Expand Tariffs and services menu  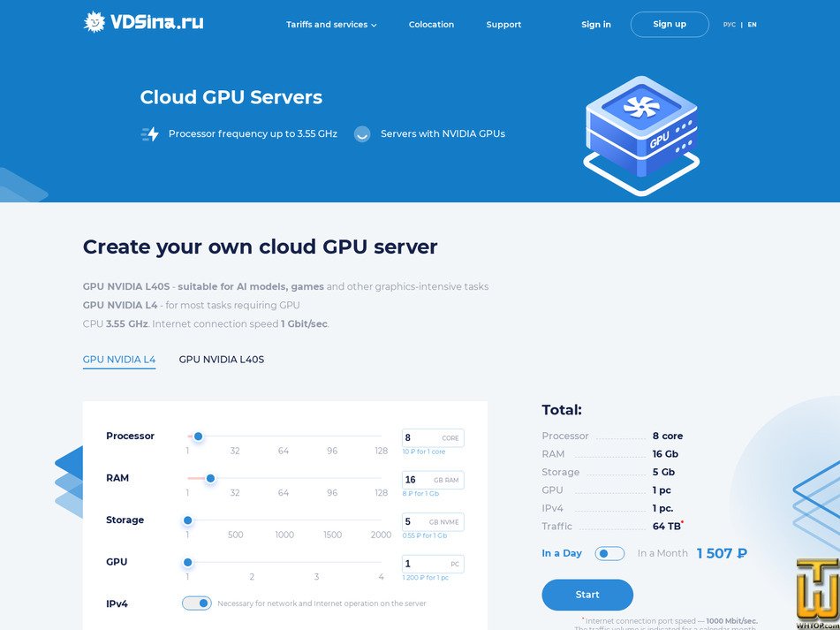(x=331, y=25)
